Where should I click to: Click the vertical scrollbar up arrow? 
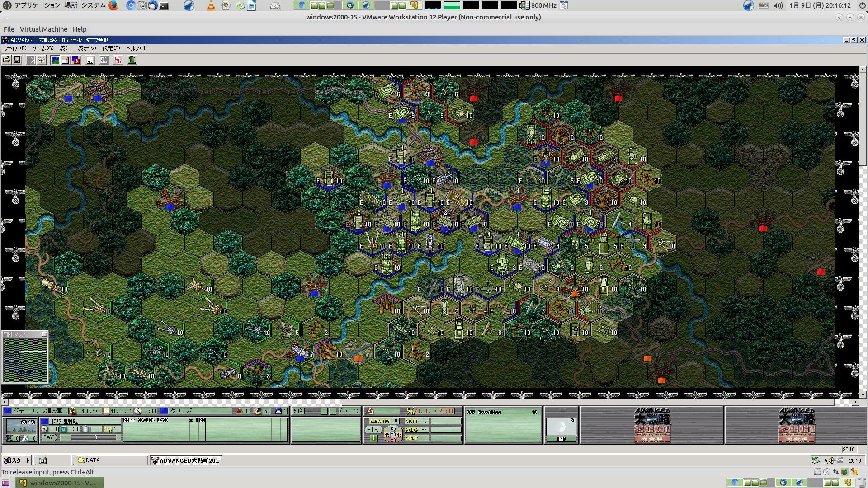point(863,70)
